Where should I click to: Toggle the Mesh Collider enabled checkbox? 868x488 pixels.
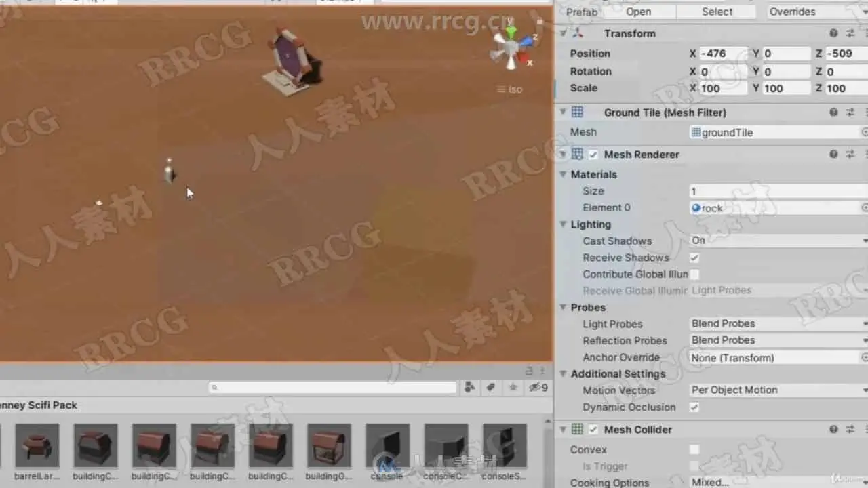click(593, 430)
